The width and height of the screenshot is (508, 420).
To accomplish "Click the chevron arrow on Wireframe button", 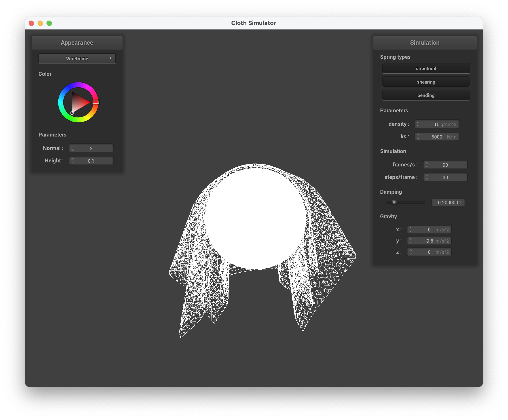I will pos(110,58).
